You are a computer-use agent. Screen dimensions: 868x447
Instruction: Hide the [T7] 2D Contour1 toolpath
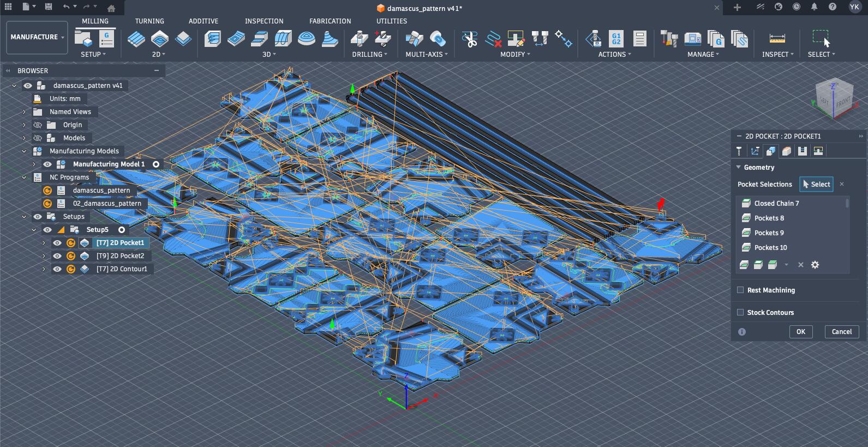point(57,269)
